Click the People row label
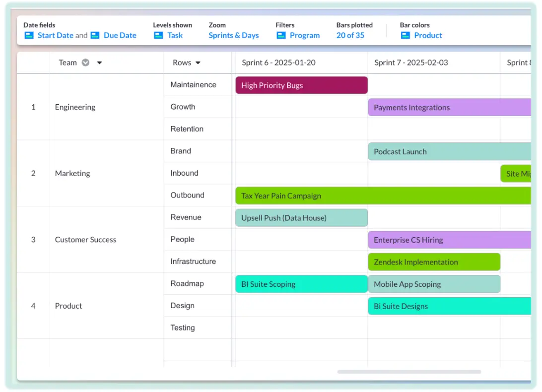 pyautogui.click(x=183, y=240)
